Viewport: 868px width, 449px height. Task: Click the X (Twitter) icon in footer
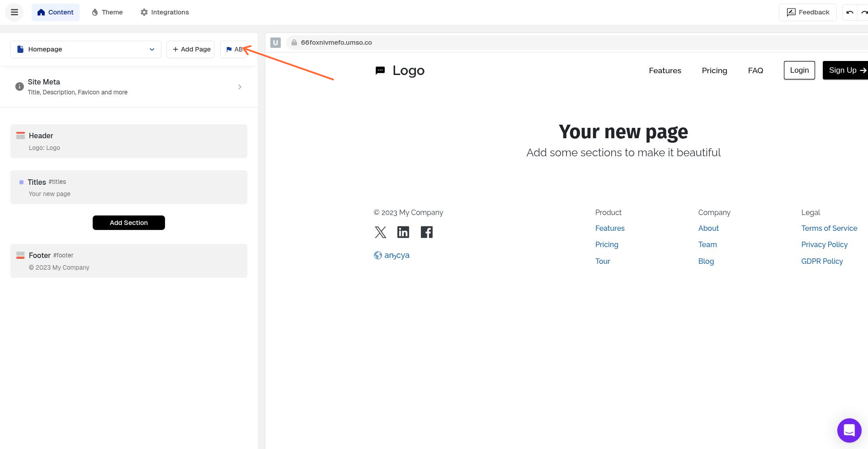coord(380,232)
